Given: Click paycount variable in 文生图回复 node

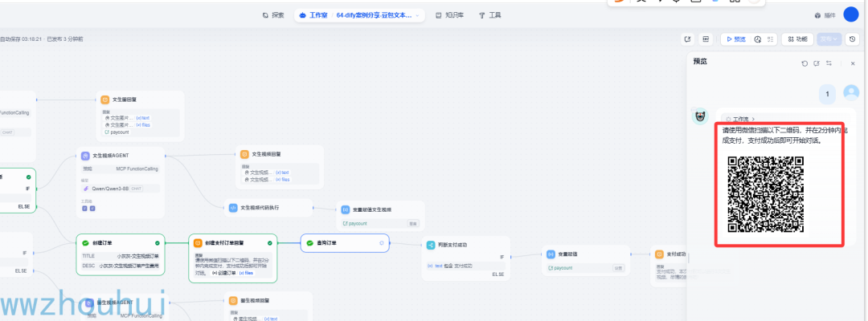Looking at the screenshot, I should [x=117, y=132].
